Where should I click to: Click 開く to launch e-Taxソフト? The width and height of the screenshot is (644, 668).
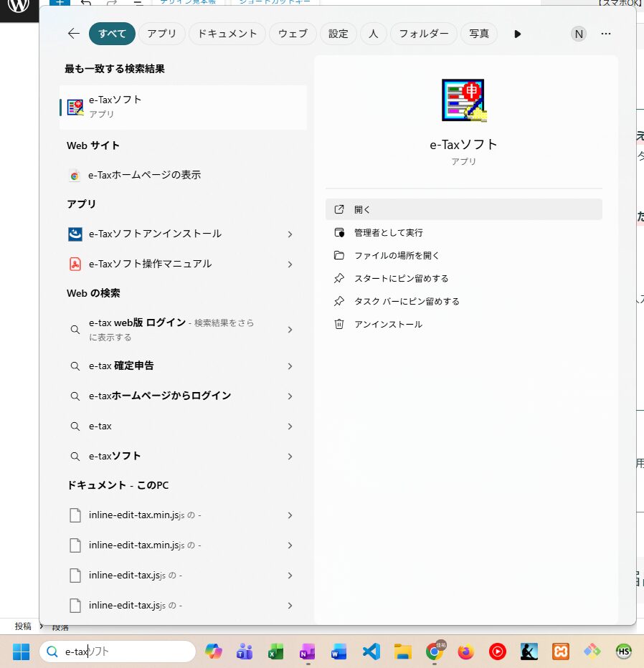(x=463, y=209)
